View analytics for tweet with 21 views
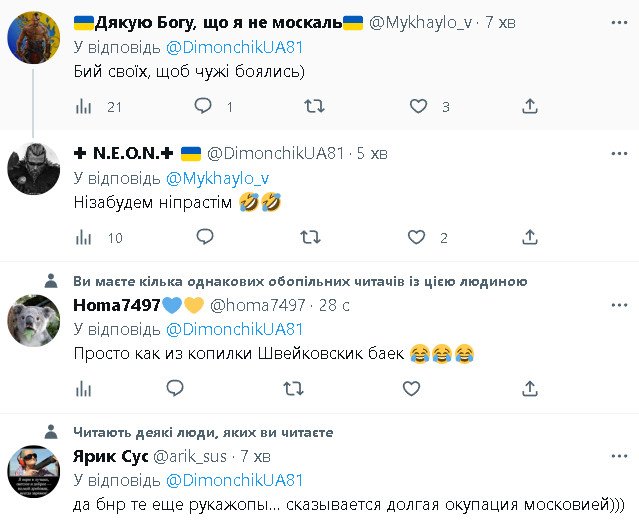The width and height of the screenshot is (639, 529). (x=85, y=106)
